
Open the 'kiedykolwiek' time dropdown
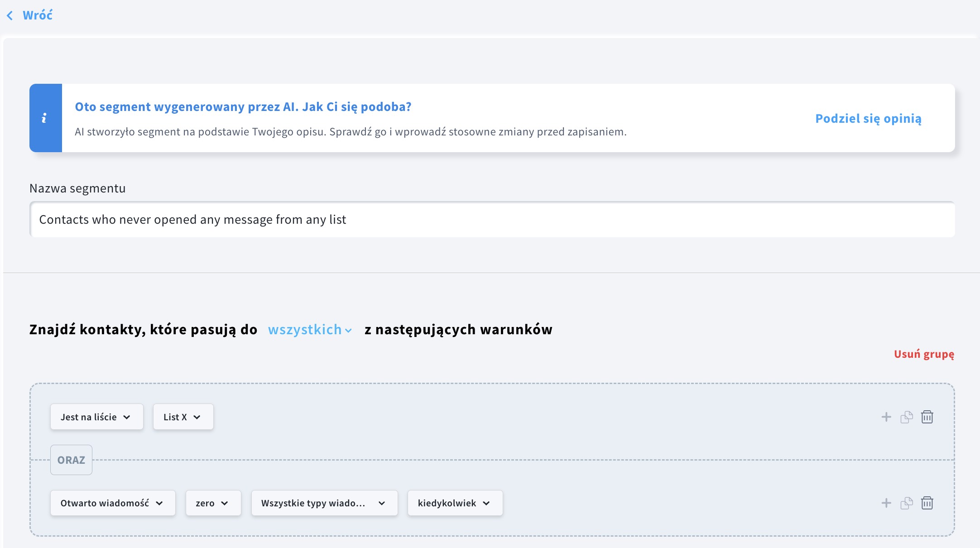coord(455,503)
